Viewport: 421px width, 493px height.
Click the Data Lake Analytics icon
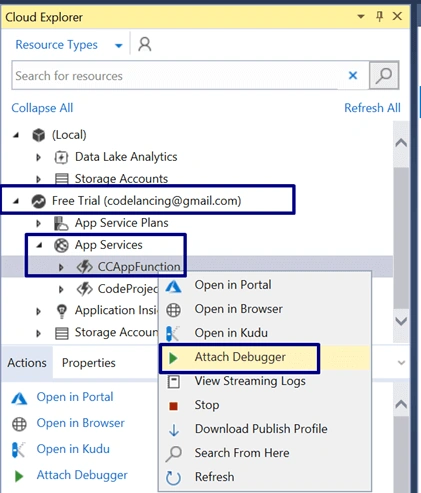[61, 157]
